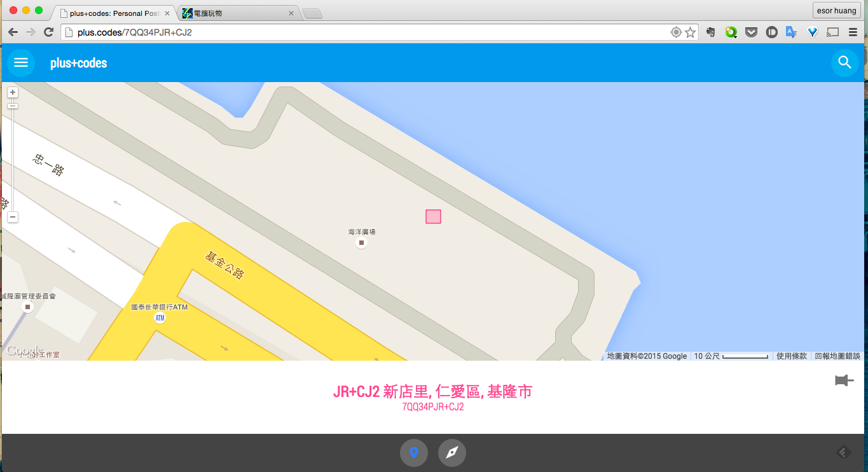Click the 忠一路 road label
This screenshot has width=868, height=472.
[48, 165]
